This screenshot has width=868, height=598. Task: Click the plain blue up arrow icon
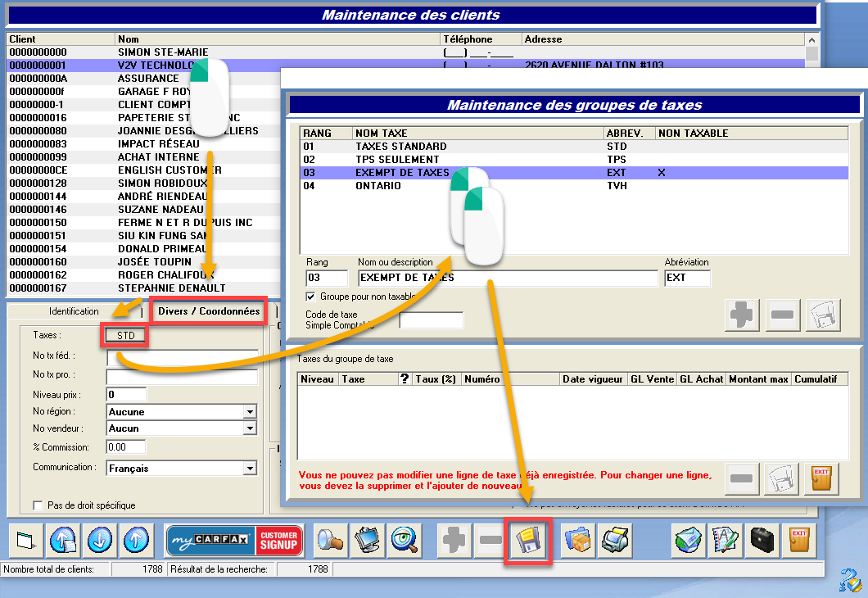tap(136, 540)
